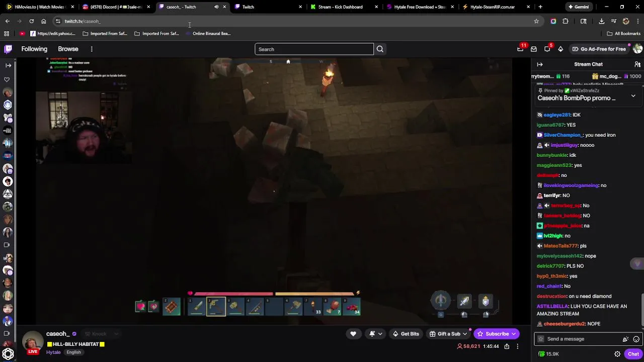Click the purple Subscribe button
The height and width of the screenshot is (362, 644).
(x=497, y=334)
